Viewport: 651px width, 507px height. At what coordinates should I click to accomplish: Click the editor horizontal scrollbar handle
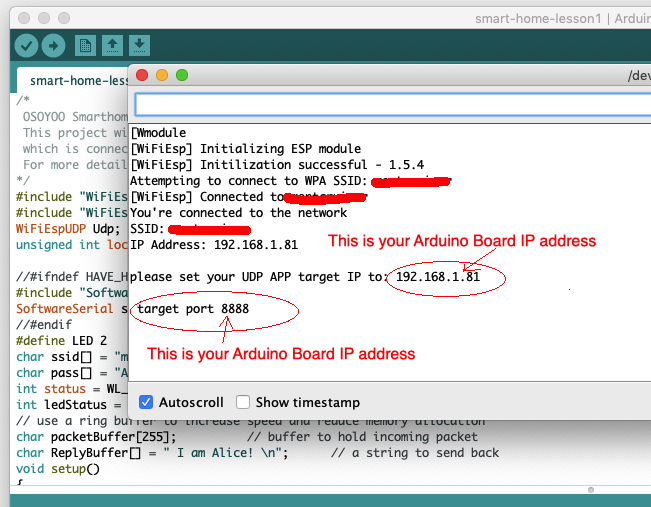point(591,490)
